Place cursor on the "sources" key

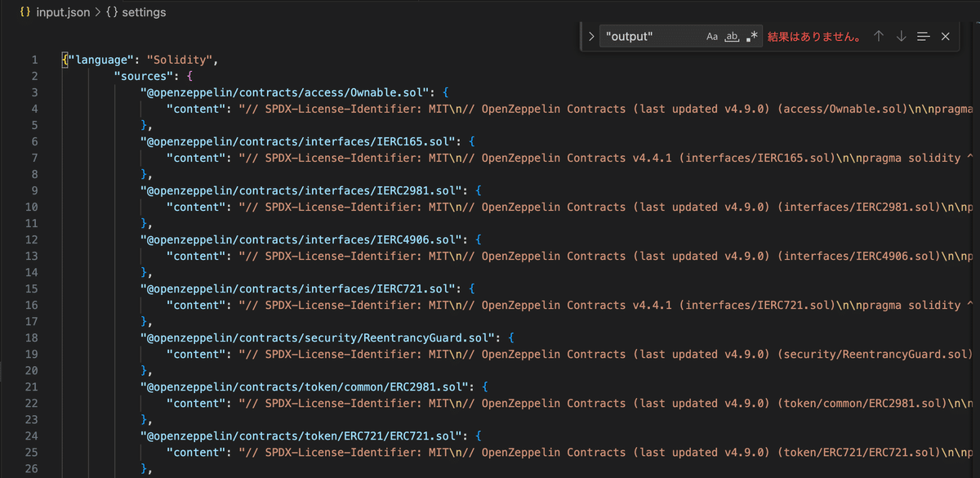point(147,76)
